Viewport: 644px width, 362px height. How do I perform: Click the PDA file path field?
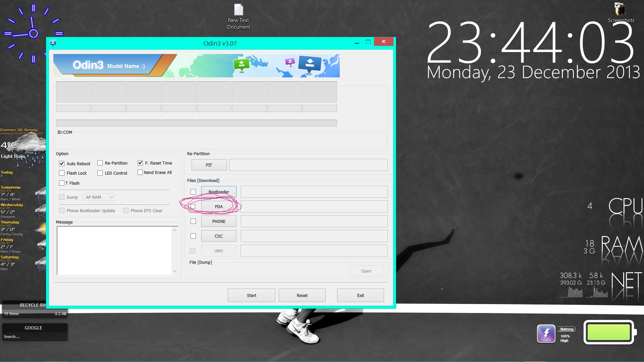click(x=314, y=206)
